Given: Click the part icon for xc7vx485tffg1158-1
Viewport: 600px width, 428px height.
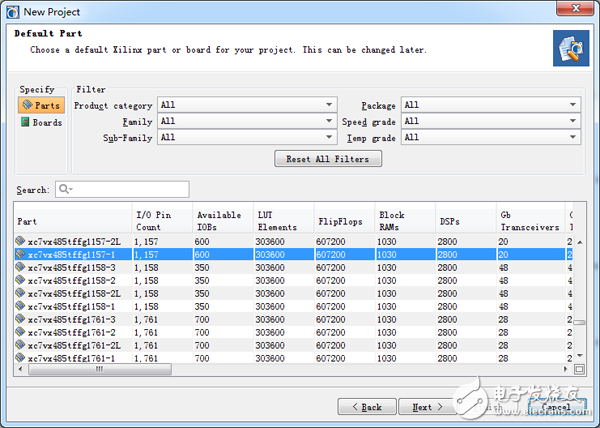Looking at the screenshot, I should click(21, 307).
